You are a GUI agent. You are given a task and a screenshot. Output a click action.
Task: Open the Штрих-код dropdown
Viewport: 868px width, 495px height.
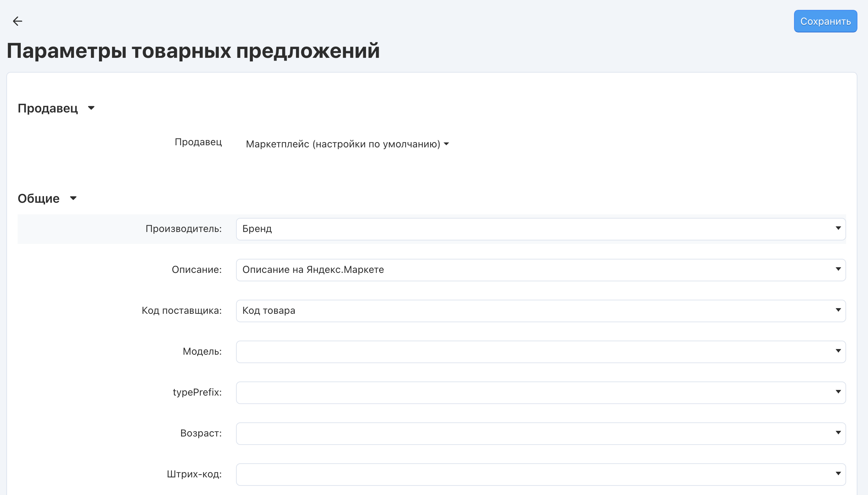[x=540, y=474]
